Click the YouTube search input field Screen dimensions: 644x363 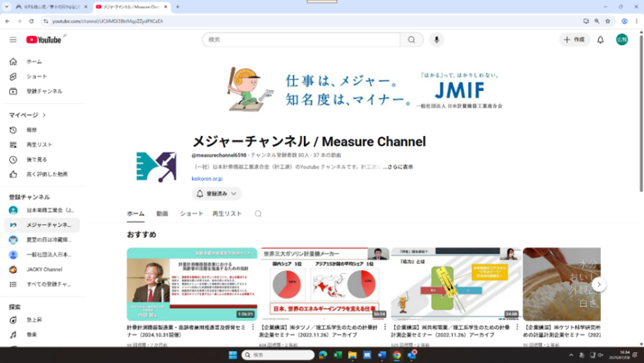302,40
